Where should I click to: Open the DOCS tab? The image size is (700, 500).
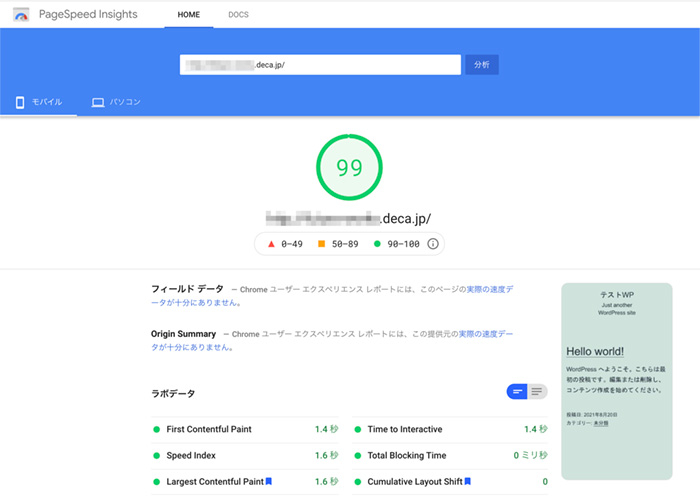238,15
